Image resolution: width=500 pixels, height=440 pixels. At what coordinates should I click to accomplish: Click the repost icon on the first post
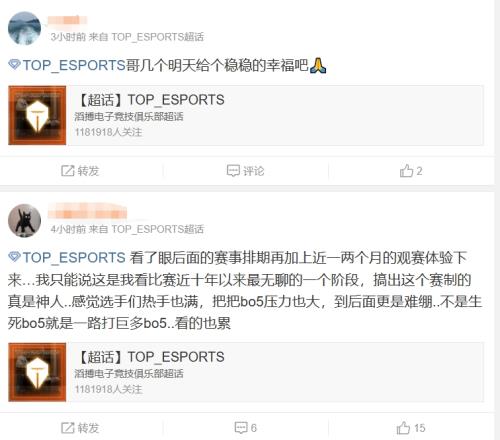coord(68,171)
